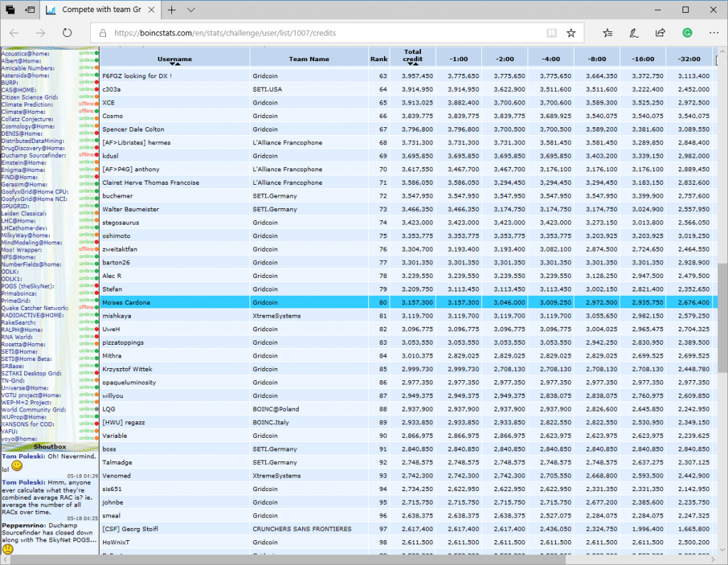The height and width of the screenshot is (565, 728).
Task: Select the Compete with team Gr tab
Action: tap(100, 10)
